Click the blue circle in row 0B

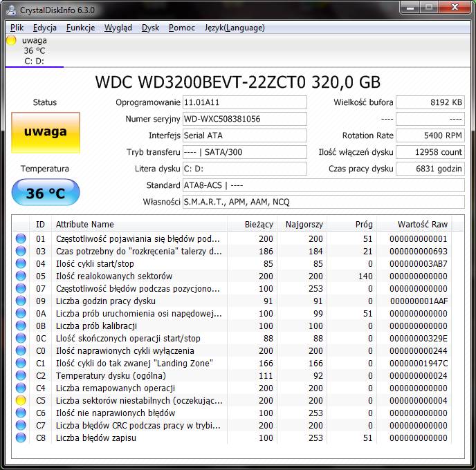[21, 326]
